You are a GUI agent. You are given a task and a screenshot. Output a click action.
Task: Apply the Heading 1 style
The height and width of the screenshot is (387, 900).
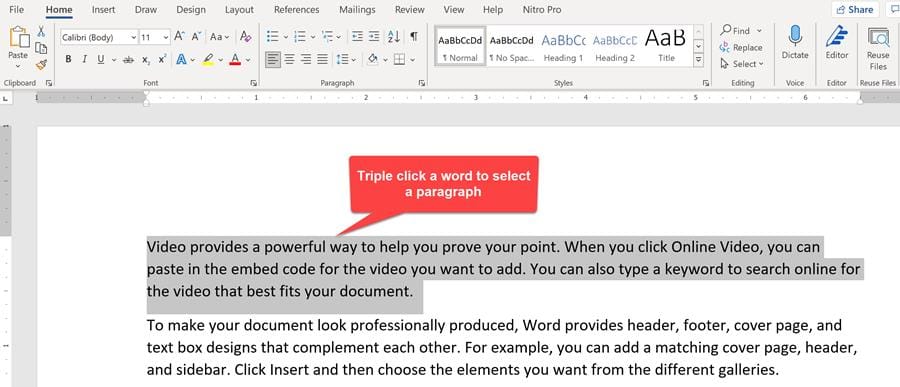pos(563,47)
